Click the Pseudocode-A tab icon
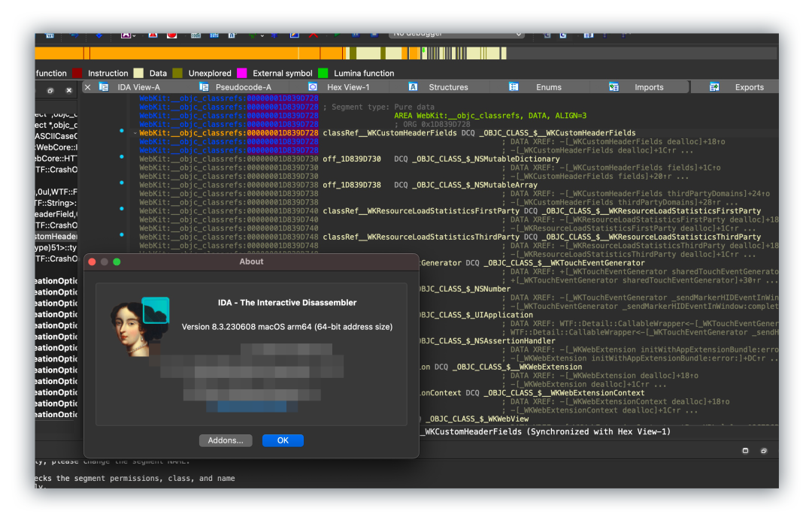The image size is (812, 523). pos(204,87)
